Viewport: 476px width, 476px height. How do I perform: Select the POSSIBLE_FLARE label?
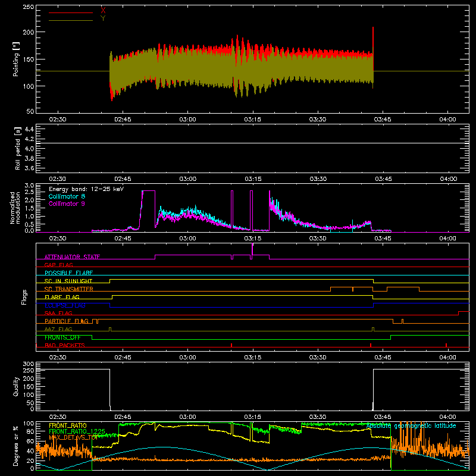(x=68, y=273)
